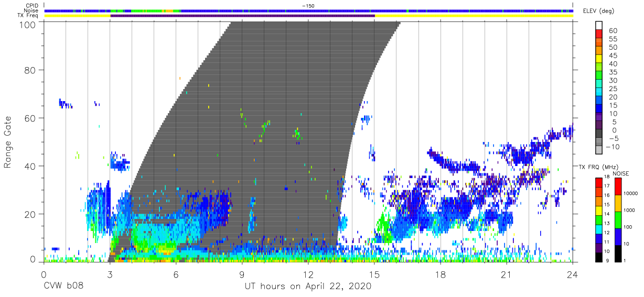
Task: Click the green NOISE swatch between 1000 and 100
Action: (618, 219)
